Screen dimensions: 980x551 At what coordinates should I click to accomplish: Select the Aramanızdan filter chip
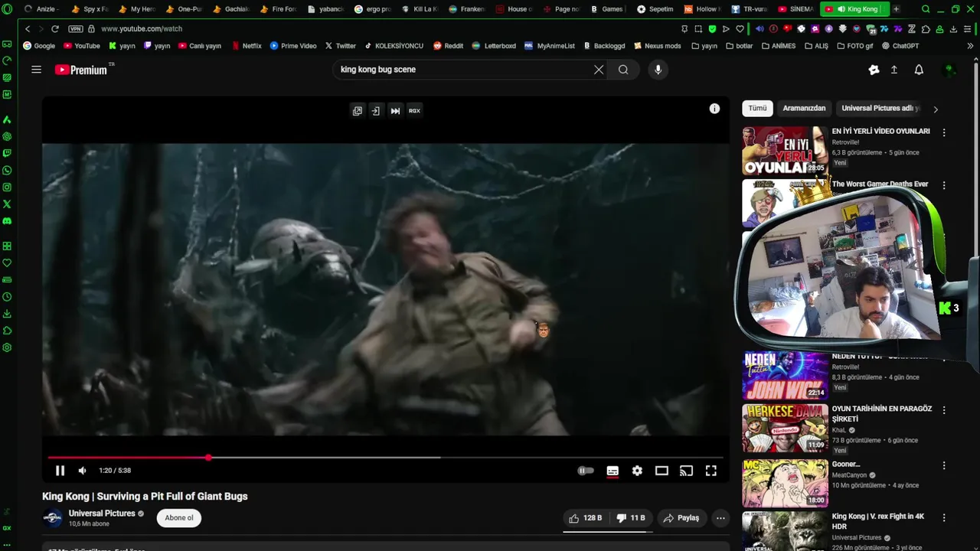click(804, 109)
